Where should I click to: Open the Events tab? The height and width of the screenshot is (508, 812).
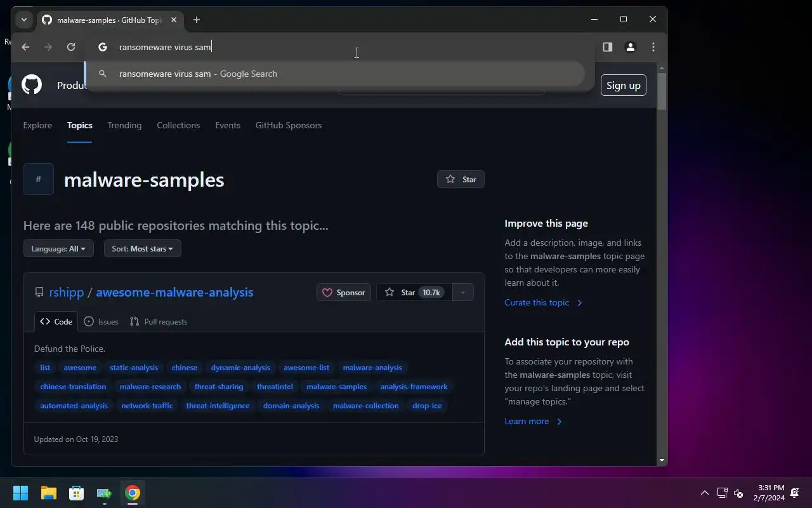coord(228,125)
